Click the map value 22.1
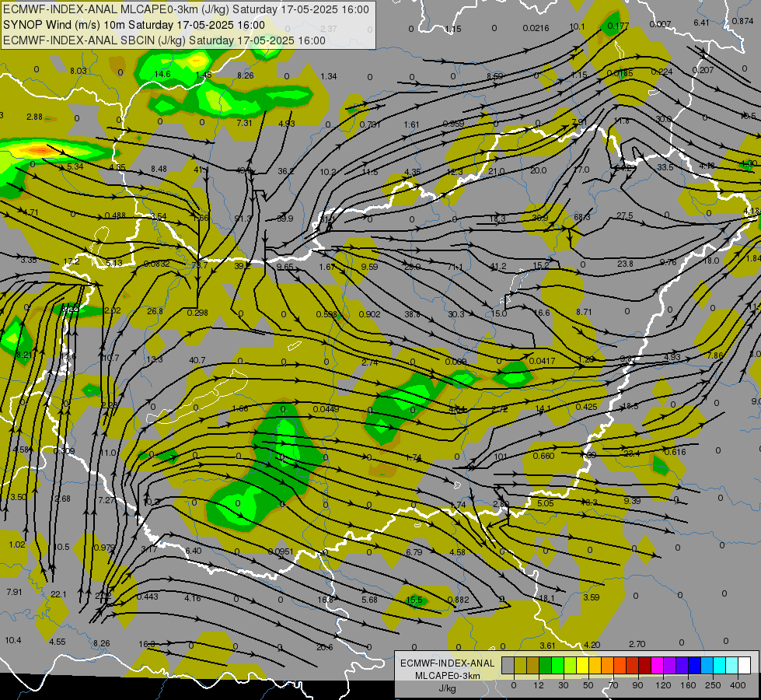The height and width of the screenshot is (700, 761). [x=58, y=594]
